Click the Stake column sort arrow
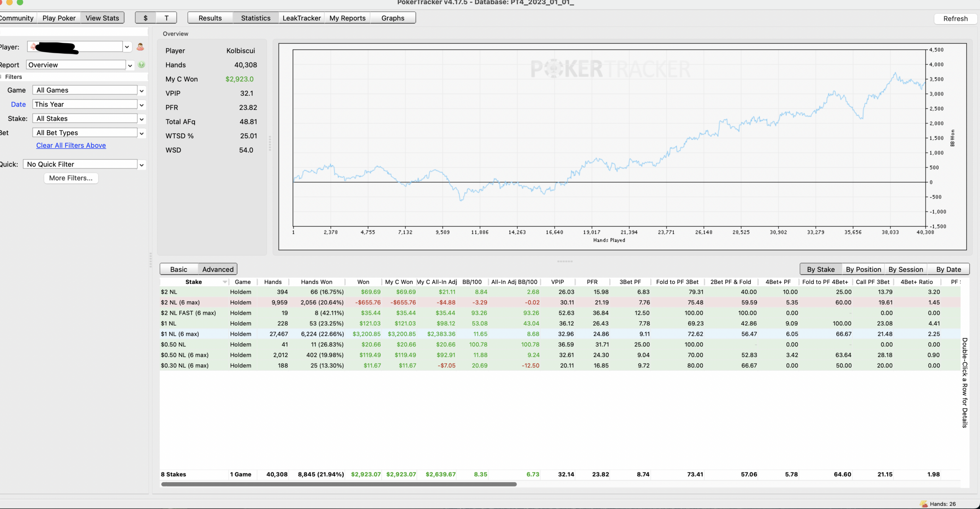This screenshot has height=509, width=980. pos(225,282)
